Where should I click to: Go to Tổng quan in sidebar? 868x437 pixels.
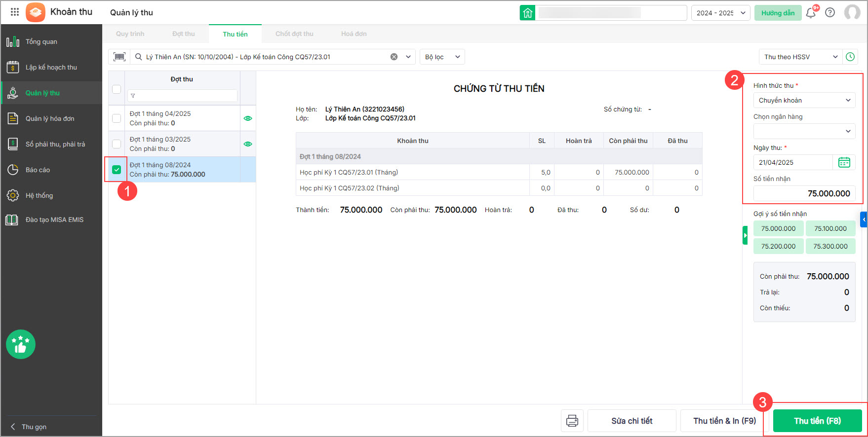tap(51, 41)
